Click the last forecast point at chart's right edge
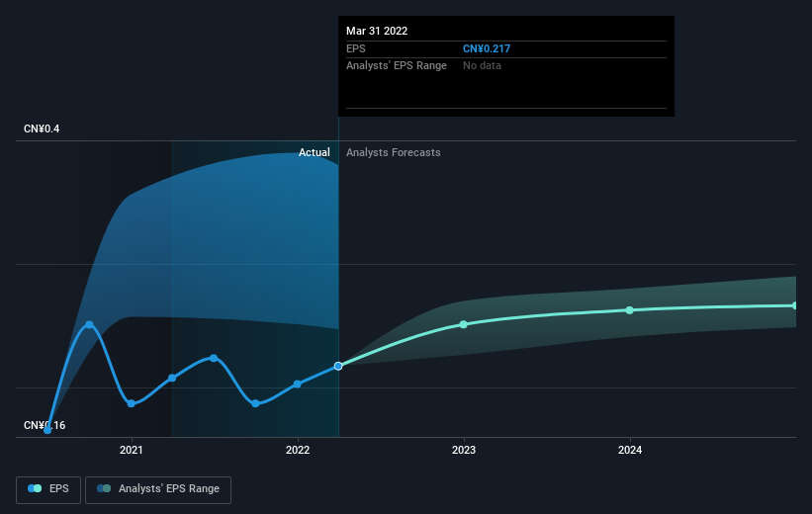 coord(795,305)
